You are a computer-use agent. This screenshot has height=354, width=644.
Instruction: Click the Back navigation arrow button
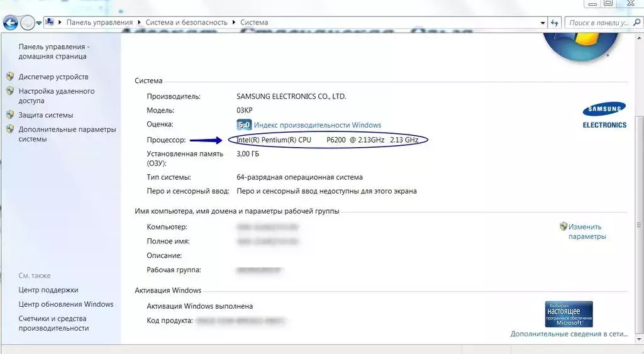[10, 23]
